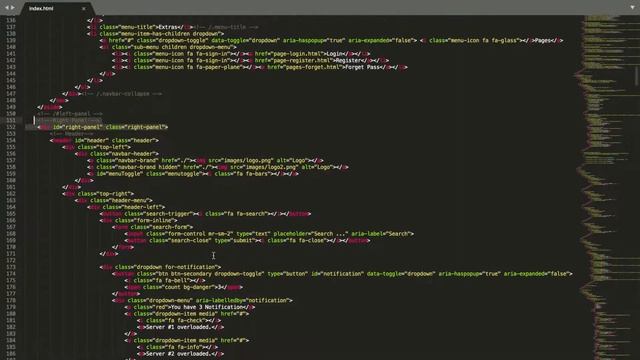Click the vertical scrollbar thumb
This screenshot has width=640, height=360.
pos(637,76)
